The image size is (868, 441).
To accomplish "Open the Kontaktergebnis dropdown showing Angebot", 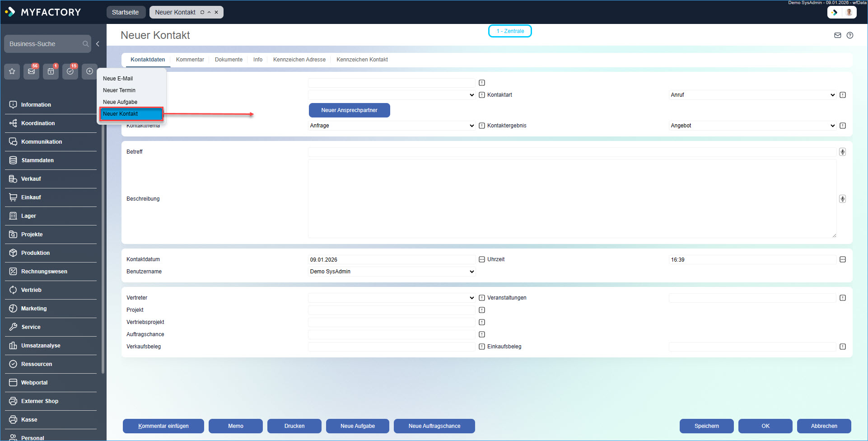I will coord(752,126).
